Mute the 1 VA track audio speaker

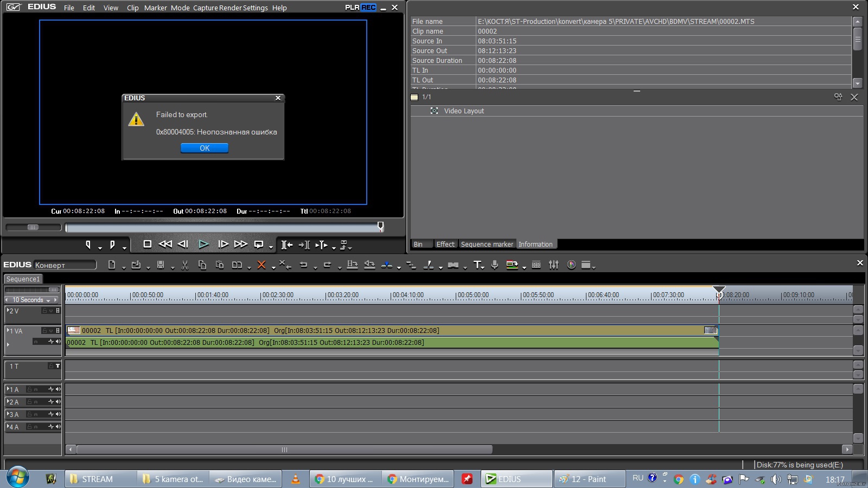[58, 342]
